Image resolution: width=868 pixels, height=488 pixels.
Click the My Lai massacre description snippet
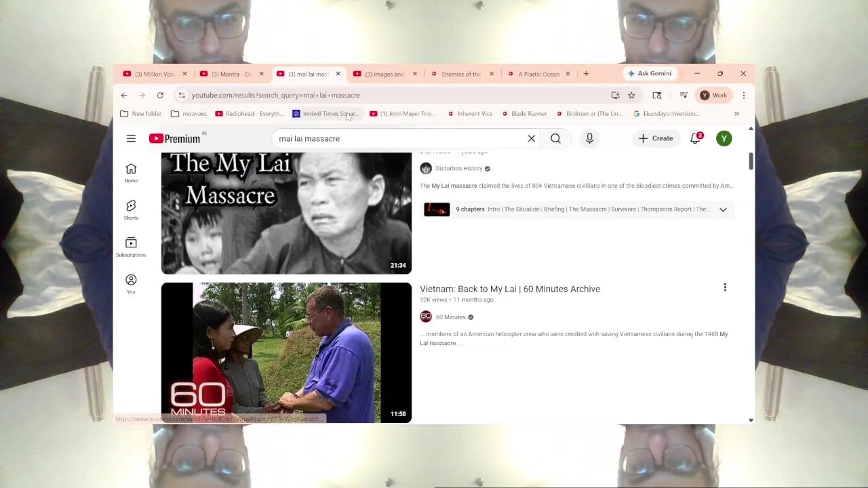click(x=576, y=186)
